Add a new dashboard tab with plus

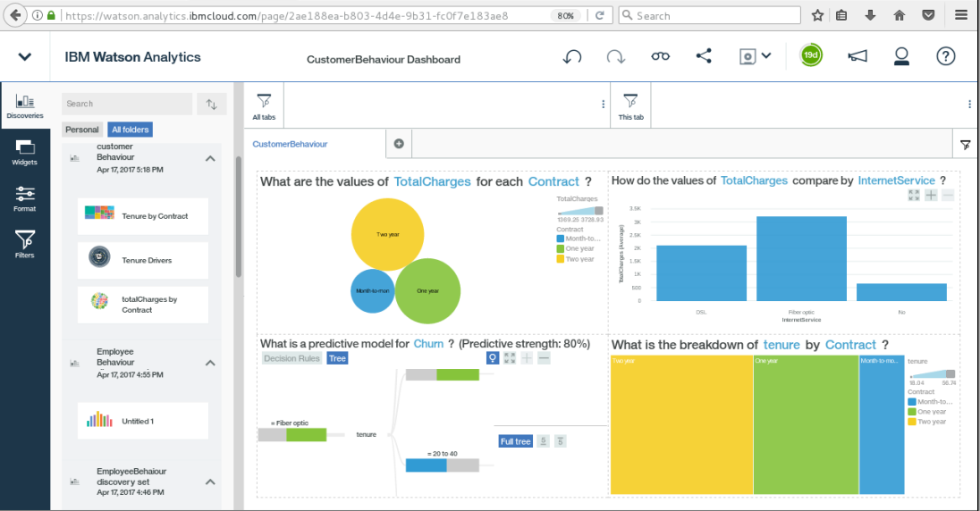[x=399, y=144]
